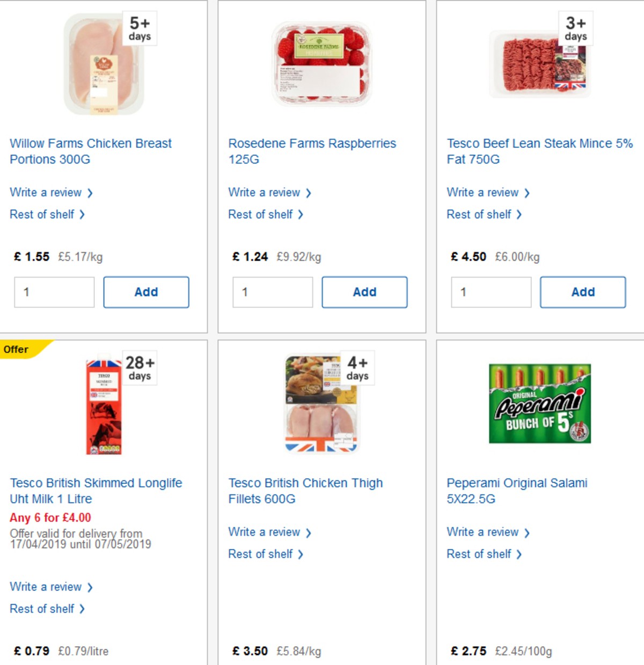Click the quantity field for the raspberries
This screenshot has width=644, height=665.
click(x=272, y=292)
